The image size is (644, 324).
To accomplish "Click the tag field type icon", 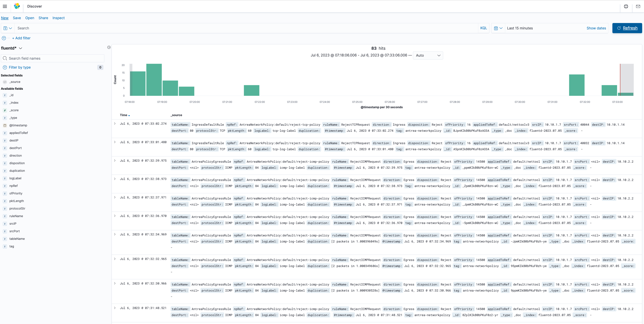I will point(5,247).
